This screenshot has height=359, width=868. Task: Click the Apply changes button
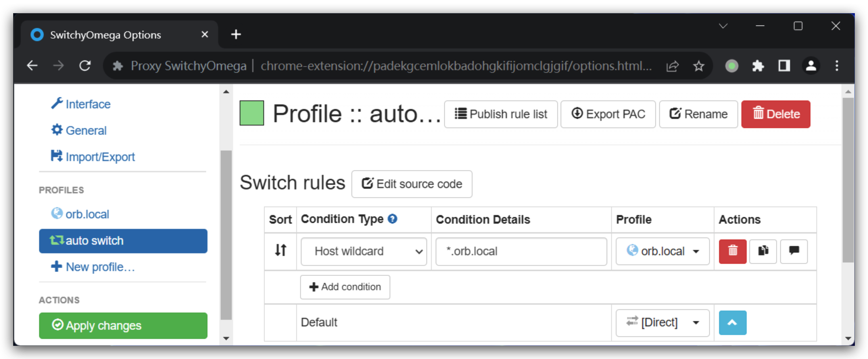(x=123, y=326)
